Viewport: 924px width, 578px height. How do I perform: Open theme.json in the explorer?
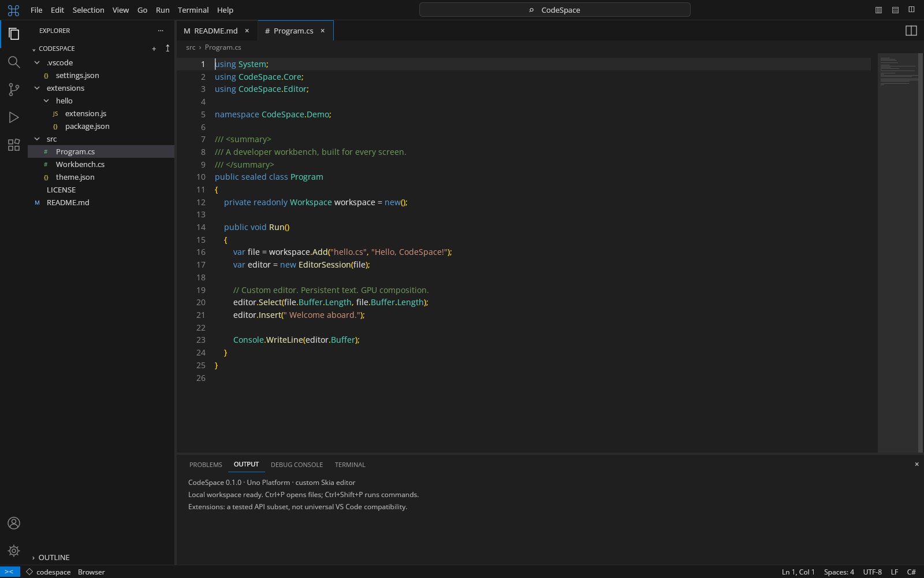pos(101,177)
